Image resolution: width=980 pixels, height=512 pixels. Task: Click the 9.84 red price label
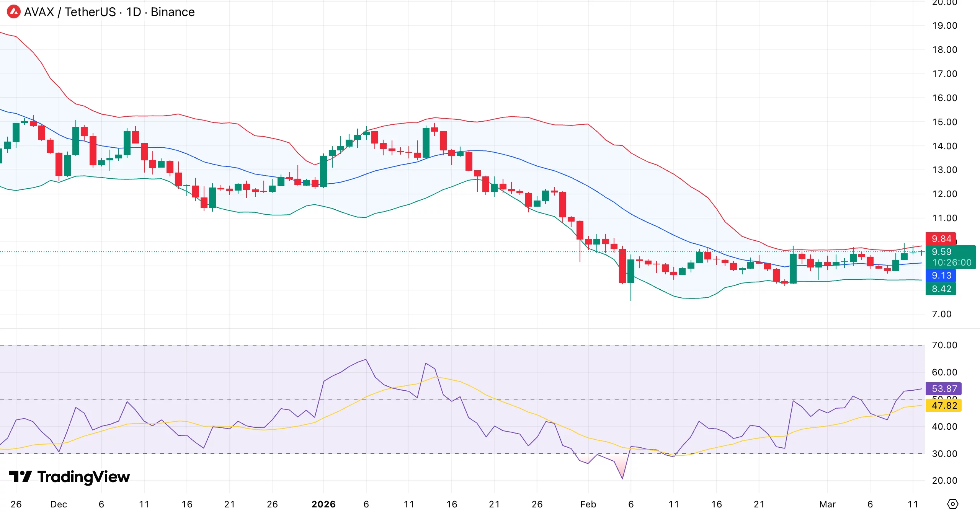(x=941, y=239)
